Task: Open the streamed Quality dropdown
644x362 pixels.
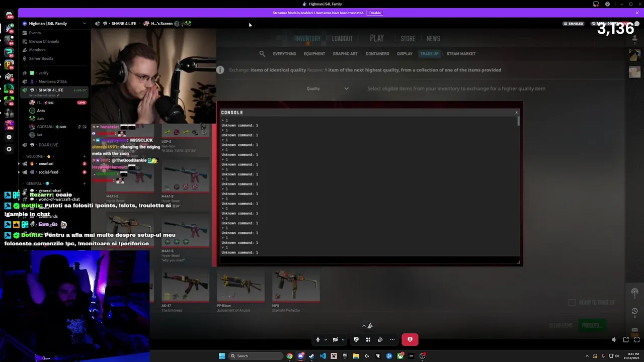Action: click(328, 88)
